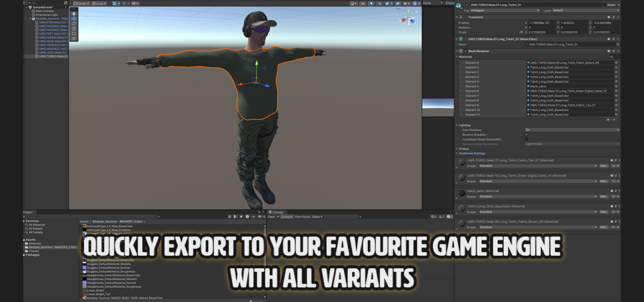
Task: Open Transform component more options menu
Action: (618, 17)
